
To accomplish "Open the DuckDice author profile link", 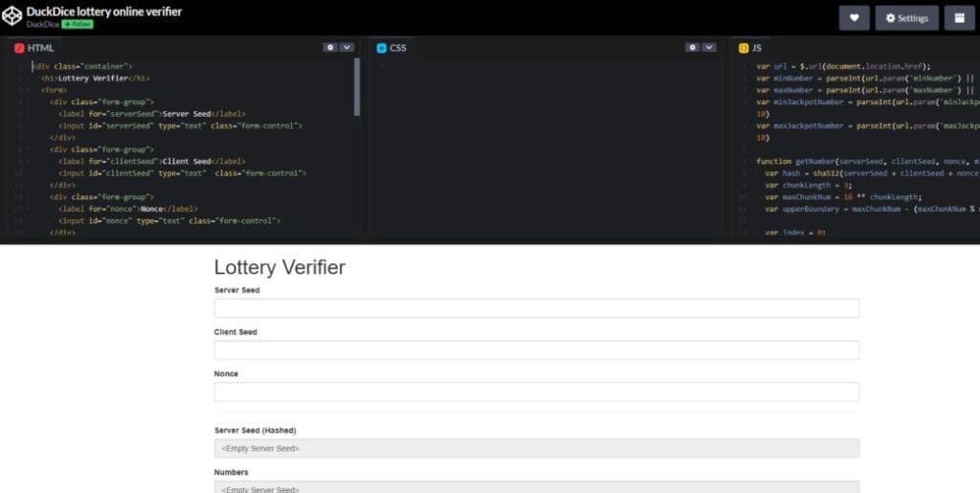I will tap(43, 25).
